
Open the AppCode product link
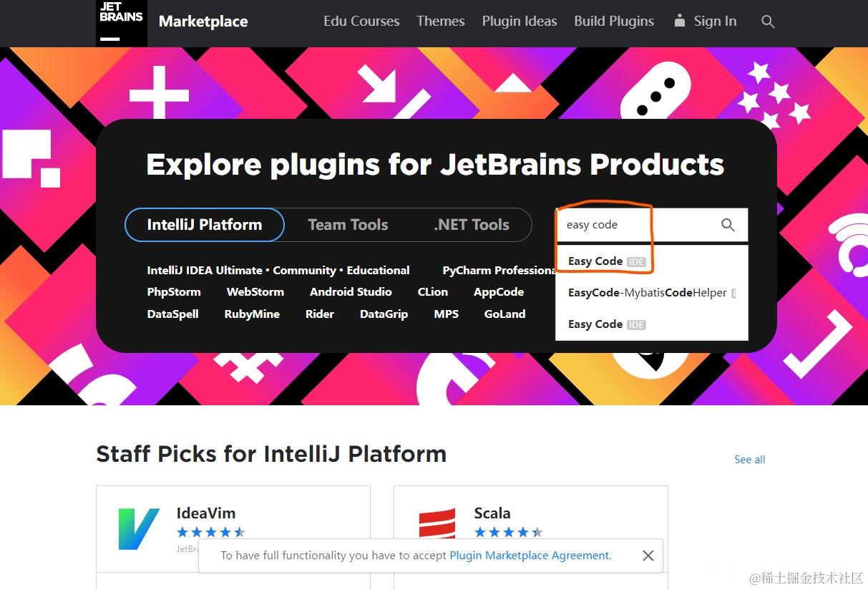tap(499, 292)
